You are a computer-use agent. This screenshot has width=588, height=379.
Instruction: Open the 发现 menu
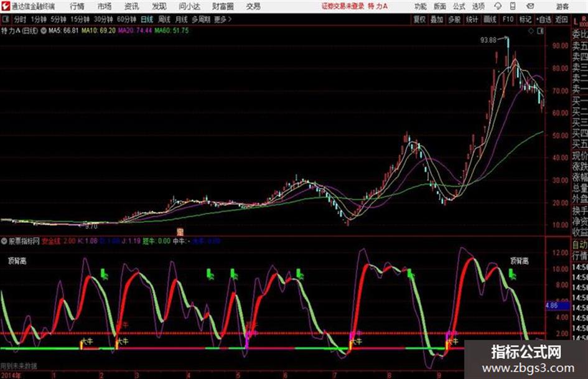pyautogui.click(x=159, y=6)
